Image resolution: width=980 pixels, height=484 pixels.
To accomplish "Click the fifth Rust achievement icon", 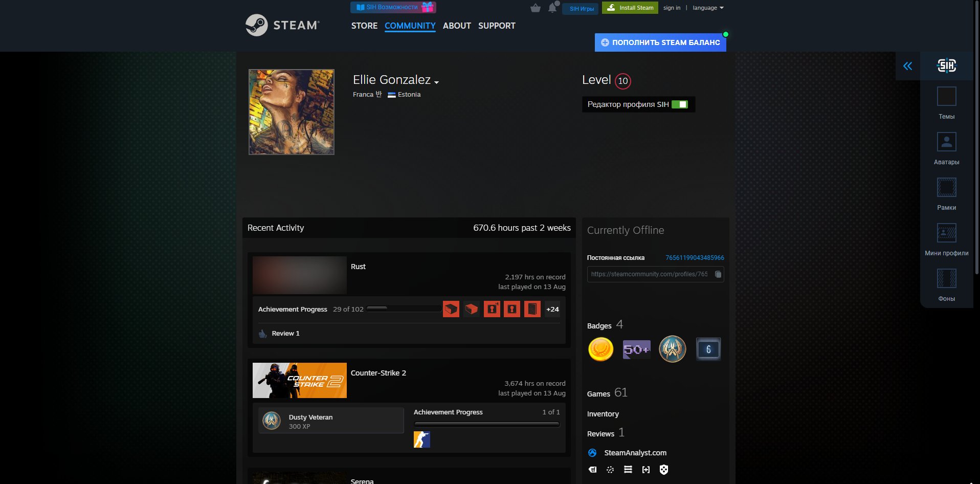I will point(532,309).
